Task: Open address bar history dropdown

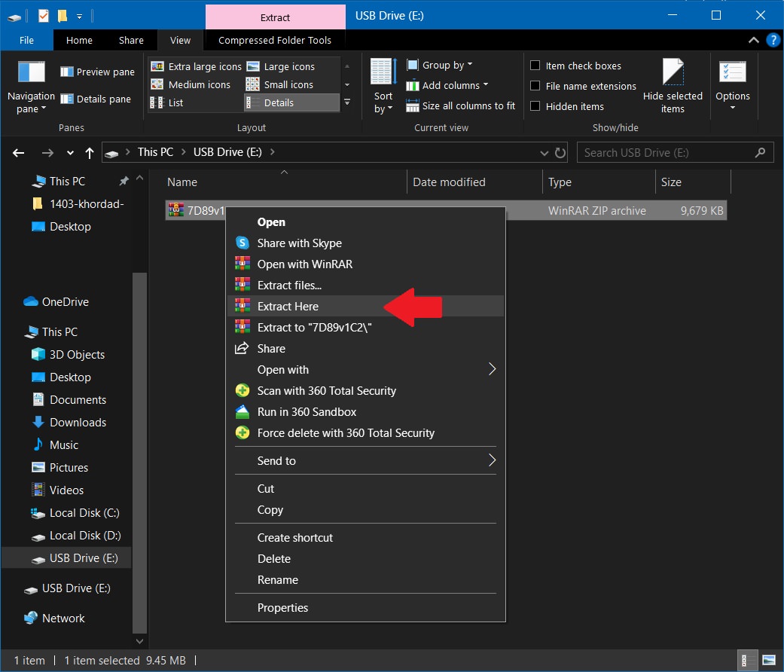Action: click(544, 152)
